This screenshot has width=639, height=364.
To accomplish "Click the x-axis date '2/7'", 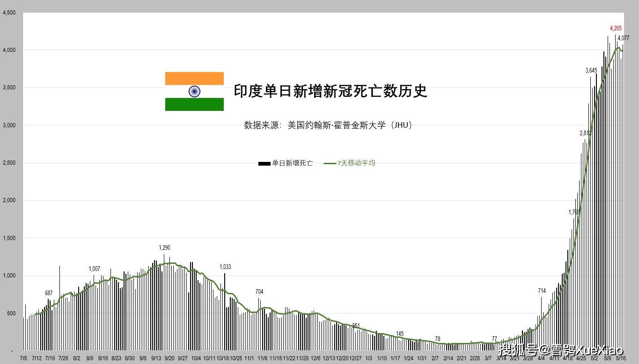I will click(435, 358).
